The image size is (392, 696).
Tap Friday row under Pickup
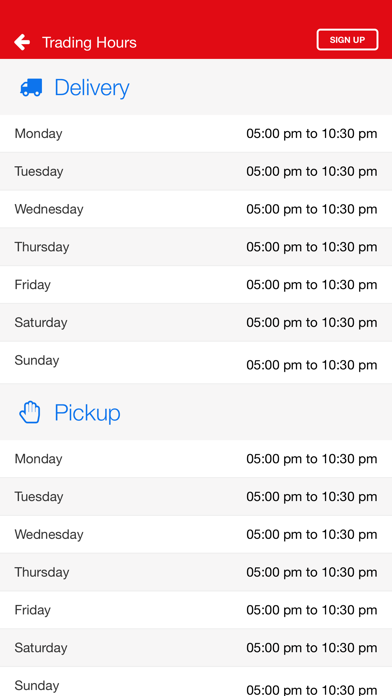(x=196, y=609)
